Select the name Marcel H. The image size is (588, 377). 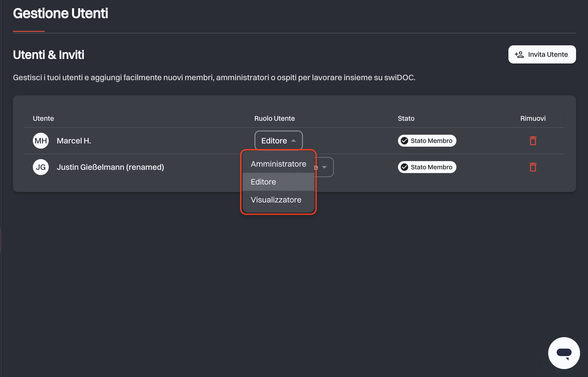(x=74, y=141)
